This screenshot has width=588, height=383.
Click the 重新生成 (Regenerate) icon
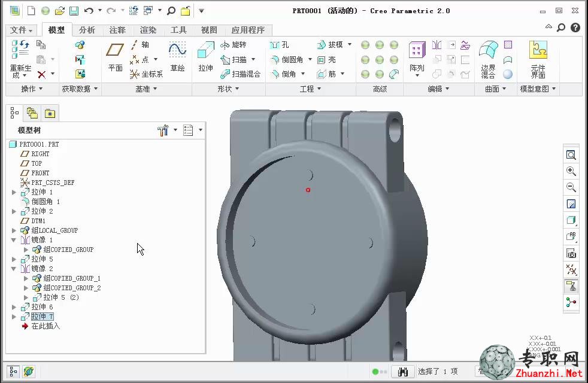pyautogui.click(x=20, y=50)
